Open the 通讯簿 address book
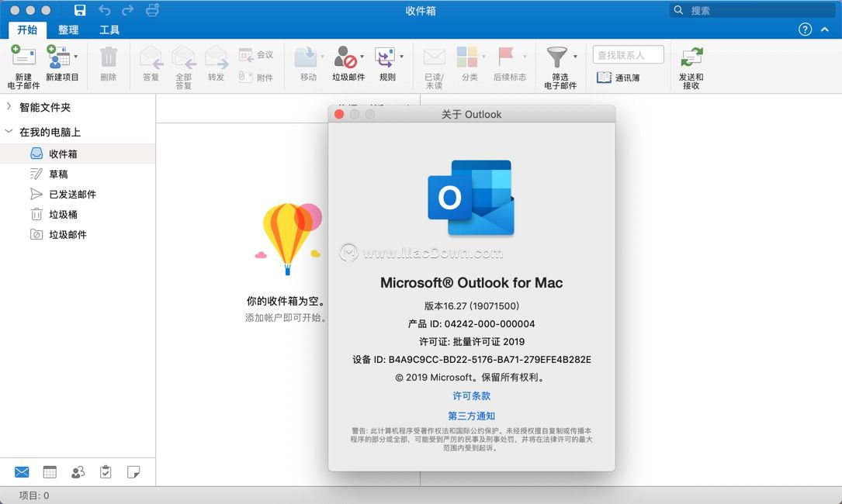This screenshot has height=504, width=842. (x=618, y=78)
